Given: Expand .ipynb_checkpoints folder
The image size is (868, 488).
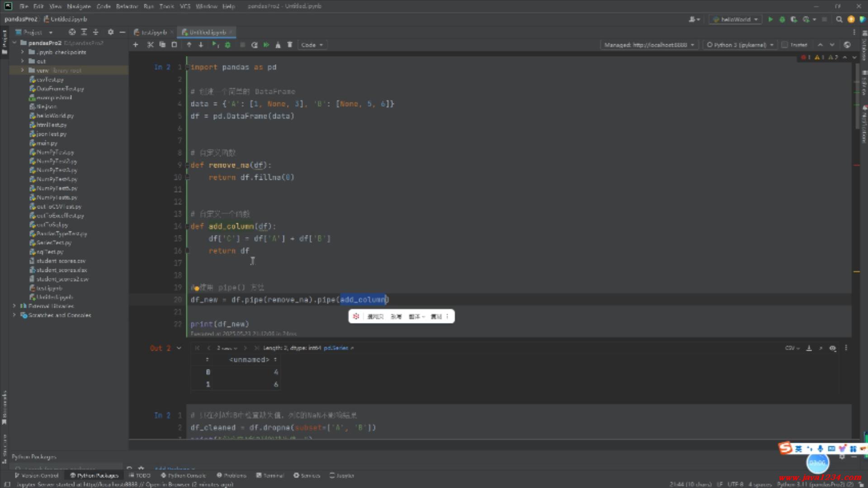Looking at the screenshot, I should (22, 52).
